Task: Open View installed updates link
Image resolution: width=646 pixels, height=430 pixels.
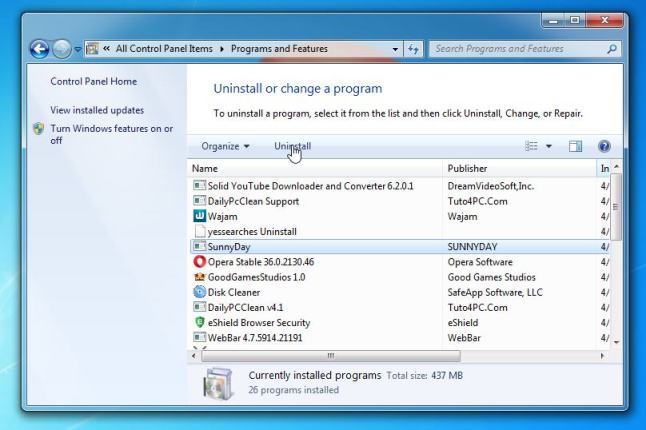Action: [97, 110]
